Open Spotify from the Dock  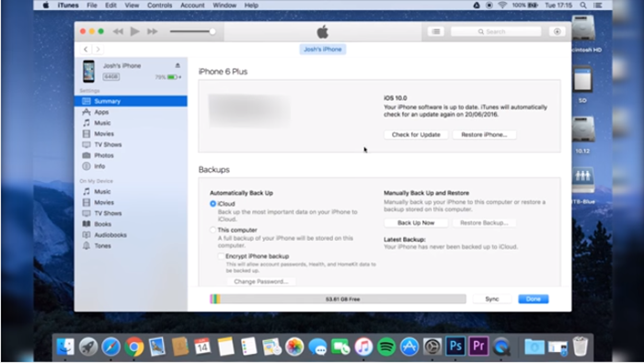point(385,347)
